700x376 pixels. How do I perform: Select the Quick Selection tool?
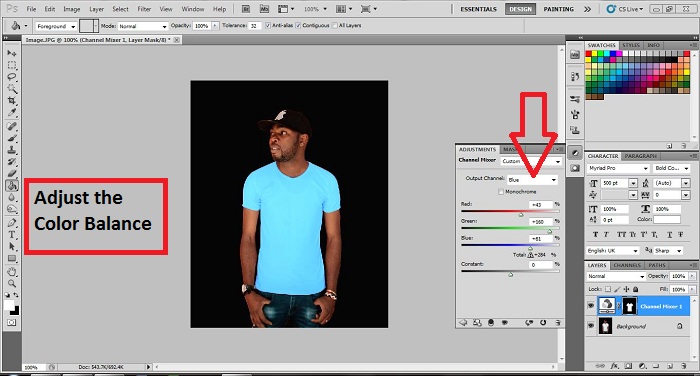coord(12,88)
